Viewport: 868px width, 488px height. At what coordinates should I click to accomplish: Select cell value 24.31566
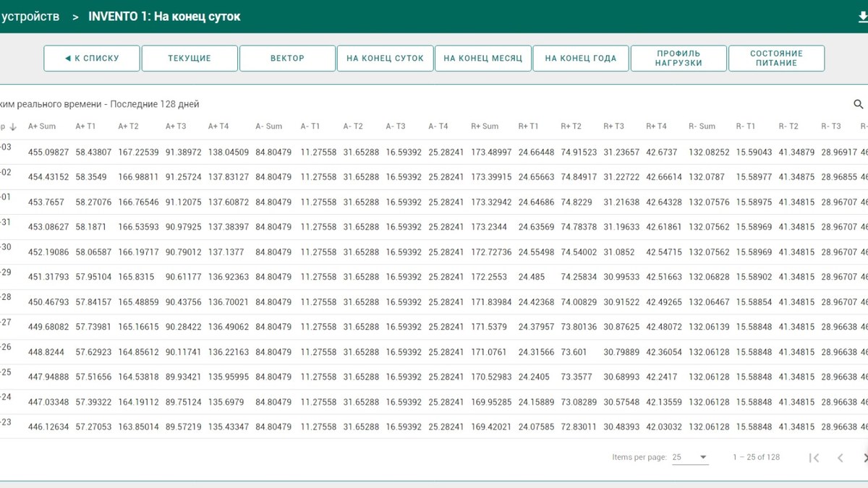[537, 352]
